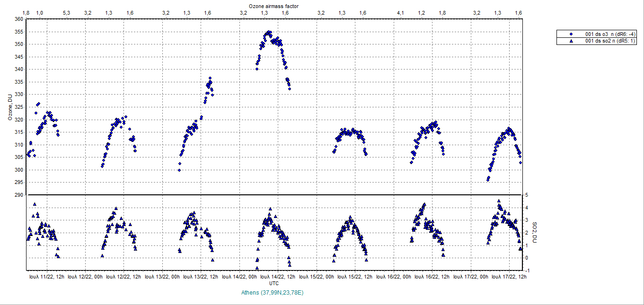Click the 'Ιουλ 11/22, 12h' time axis tick

point(47,277)
